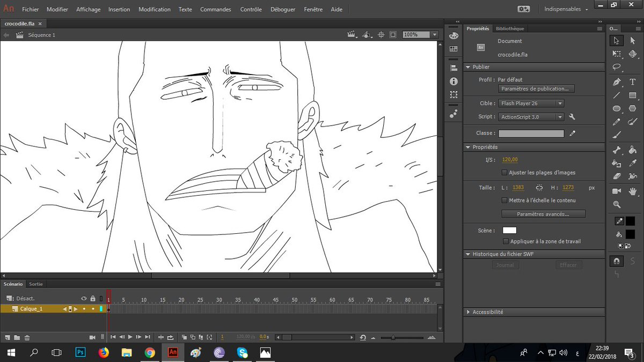Click pencil icon beside Classe field

(x=573, y=133)
